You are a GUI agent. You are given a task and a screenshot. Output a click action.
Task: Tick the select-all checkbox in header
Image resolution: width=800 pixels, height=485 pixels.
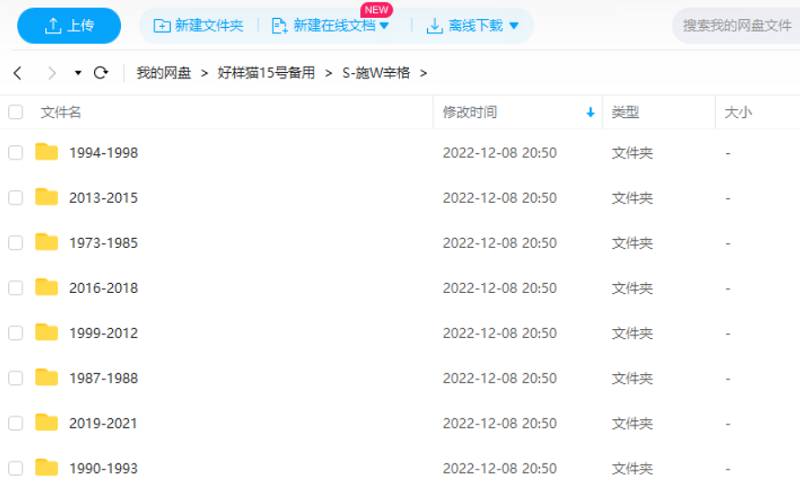pyautogui.click(x=16, y=113)
